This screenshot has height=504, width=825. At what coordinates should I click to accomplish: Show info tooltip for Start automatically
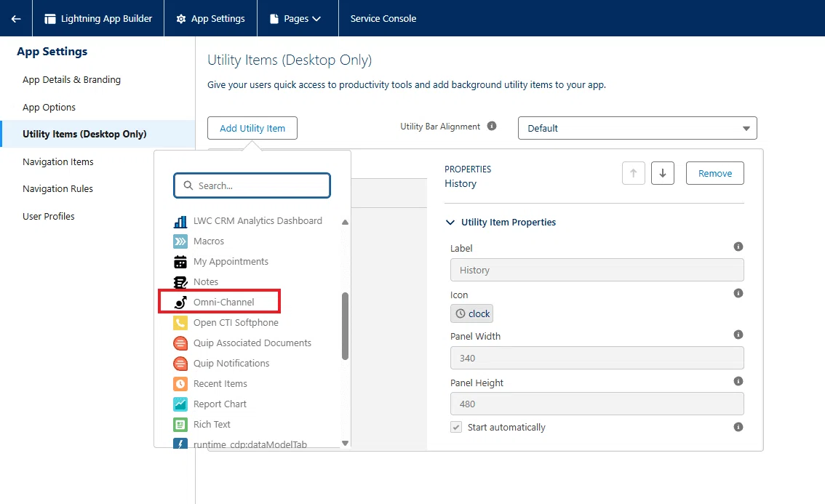coord(738,427)
